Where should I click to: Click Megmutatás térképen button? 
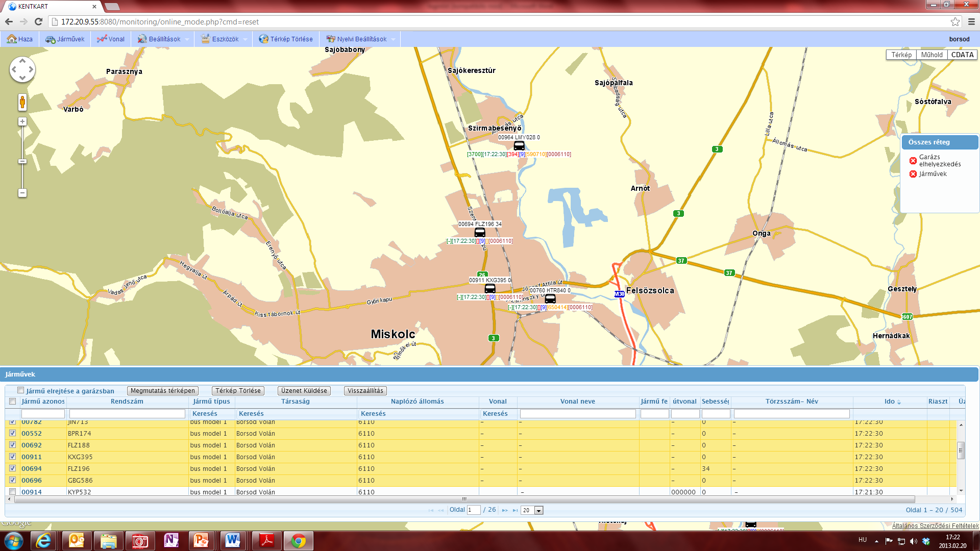[163, 391]
